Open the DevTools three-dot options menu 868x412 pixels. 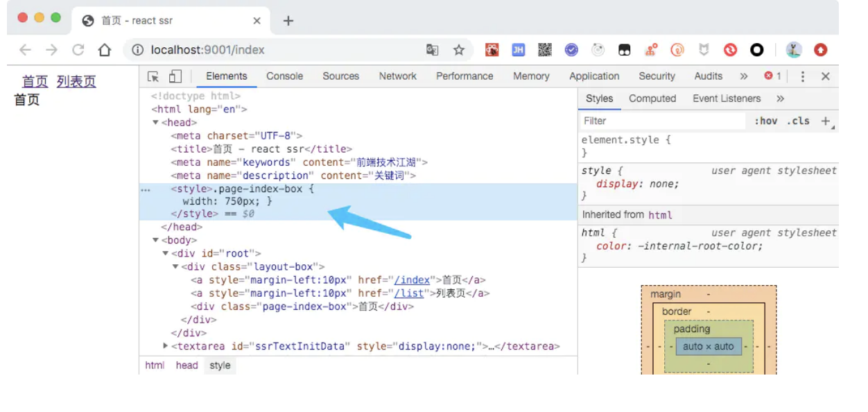[x=803, y=76]
